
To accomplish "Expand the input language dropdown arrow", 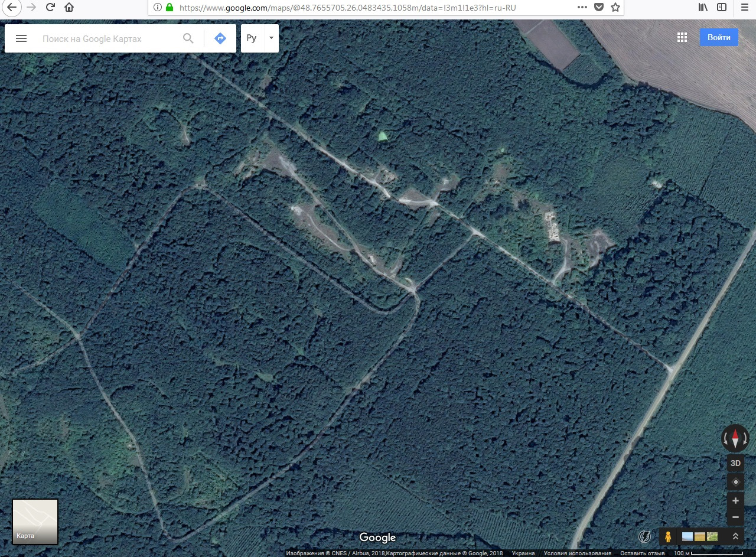I will 271,38.
